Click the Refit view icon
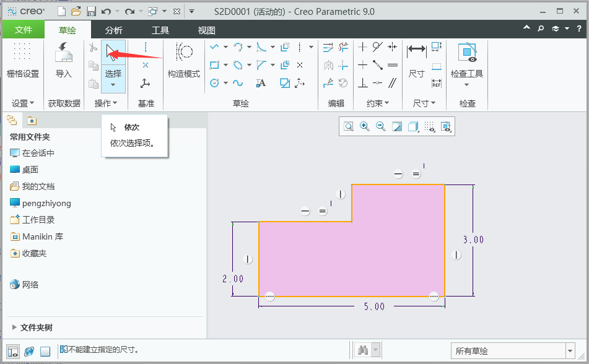The width and height of the screenshot is (589, 364). pyautogui.click(x=349, y=126)
